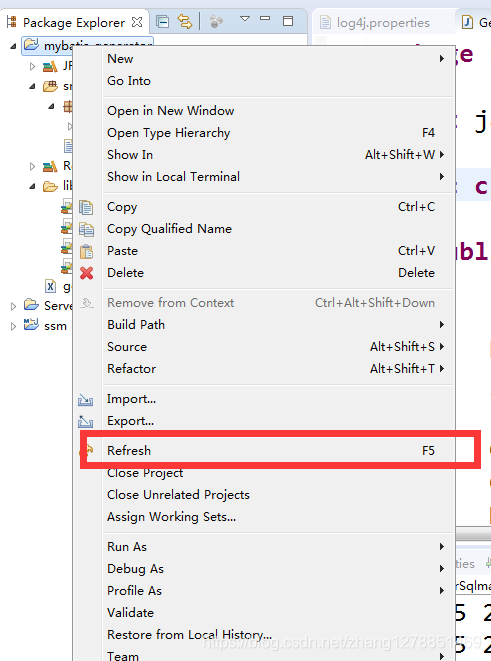Click the Import icon
Image resolution: width=491 pixels, height=661 pixels.
(86, 399)
